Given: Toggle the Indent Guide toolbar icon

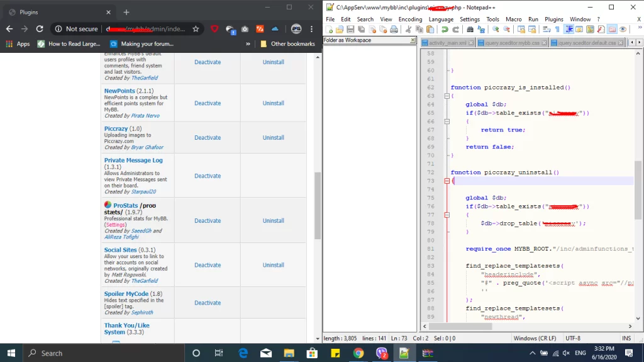Looking at the screenshot, I should (569, 29).
